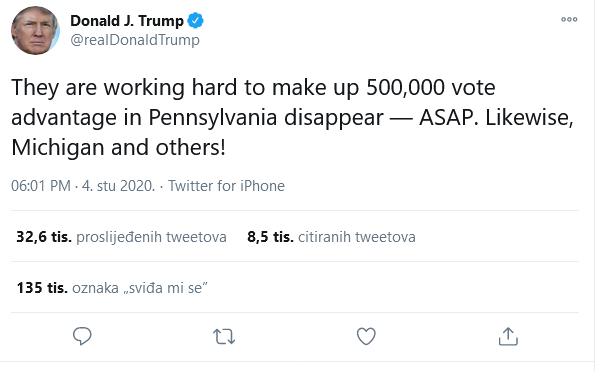The image size is (599, 371).
Task: Like the tweet with the heart icon
Action: (x=366, y=336)
